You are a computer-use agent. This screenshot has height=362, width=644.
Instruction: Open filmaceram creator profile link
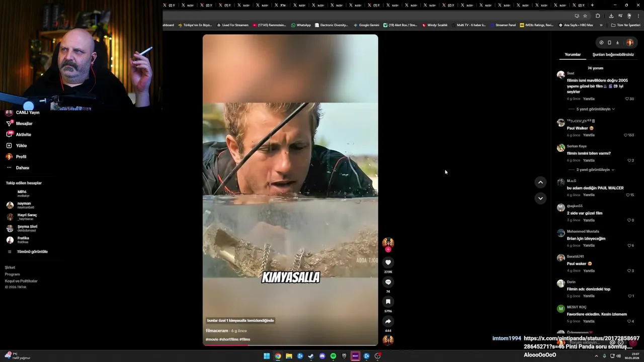point(217,331)
